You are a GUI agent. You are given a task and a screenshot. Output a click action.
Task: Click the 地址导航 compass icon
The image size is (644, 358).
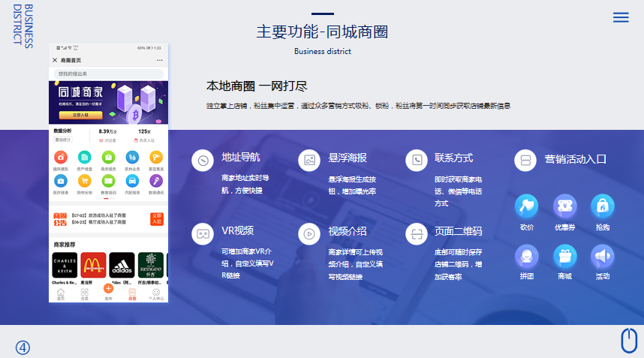[203, 161]
